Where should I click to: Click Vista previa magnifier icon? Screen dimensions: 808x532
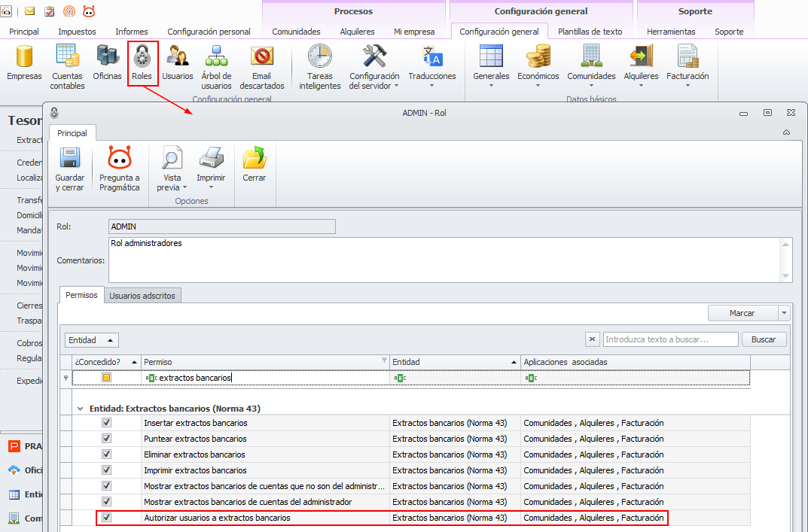coord(172,159)
